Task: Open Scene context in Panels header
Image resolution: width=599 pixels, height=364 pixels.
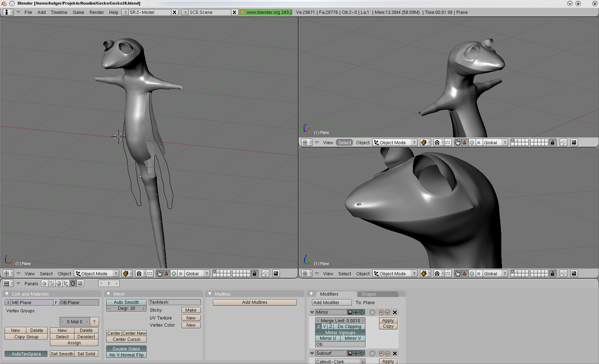Action: point(80,284)
